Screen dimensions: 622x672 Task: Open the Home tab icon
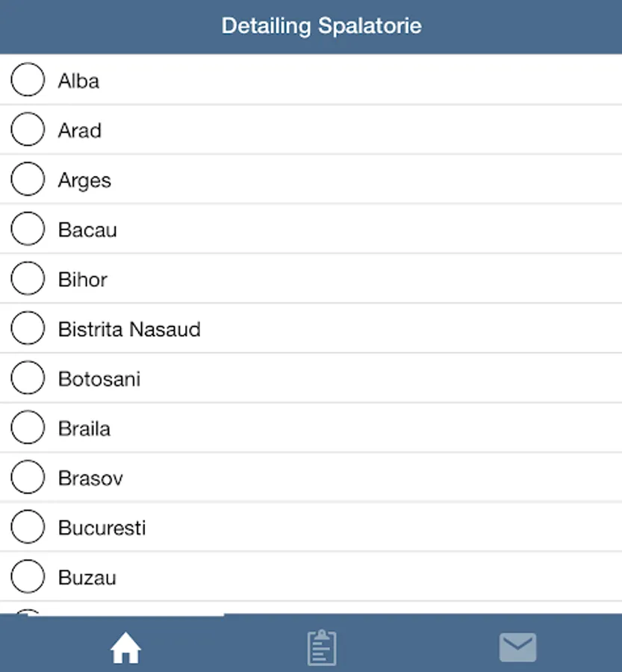[125, 648]
